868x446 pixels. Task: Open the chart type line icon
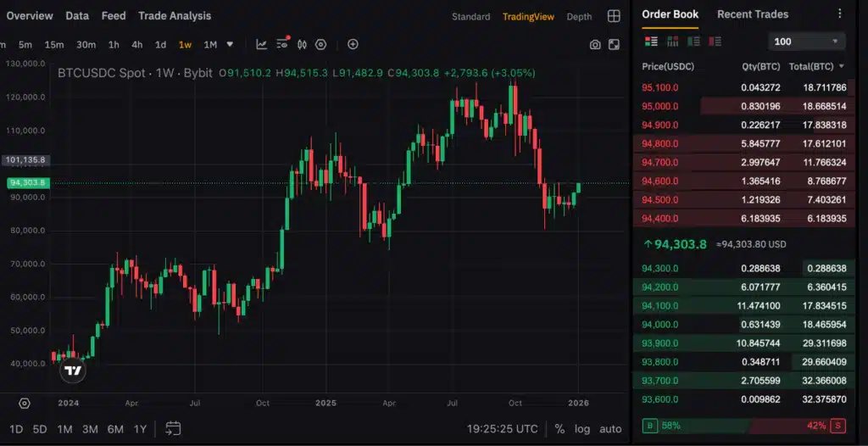[x=262, y=44]
